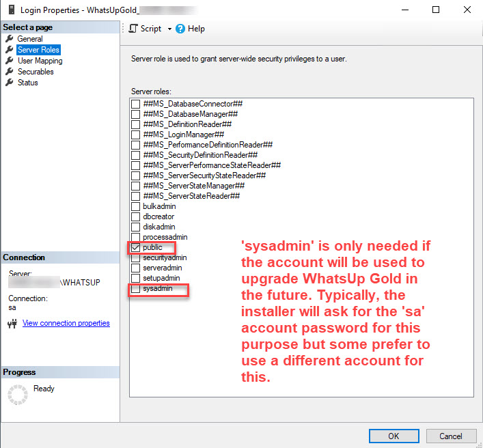483x448 pixels.
Task: Enable the setupadmin server role
Action: pos(135,278)
